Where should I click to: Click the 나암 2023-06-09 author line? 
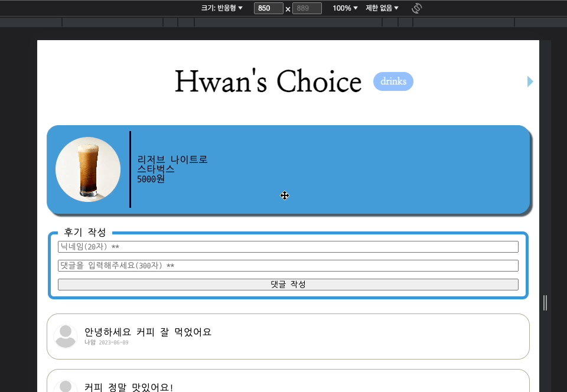tap(106, 342)
